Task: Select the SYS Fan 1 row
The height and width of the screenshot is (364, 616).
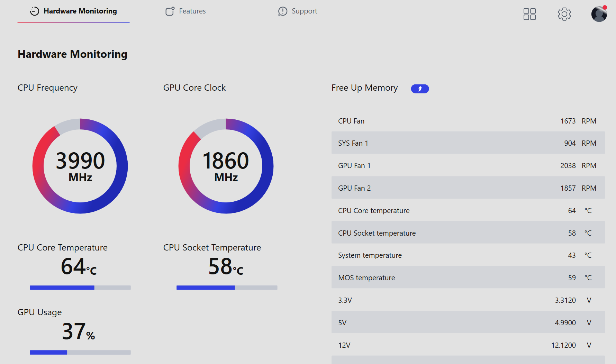Action: pyautogui.click(x=468, y=143)
